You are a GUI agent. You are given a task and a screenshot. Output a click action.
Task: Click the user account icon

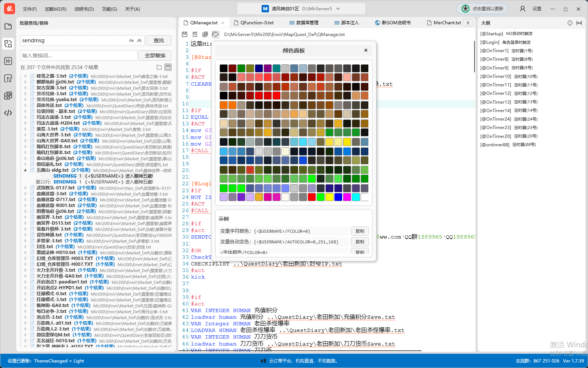(x=522, y=9)
